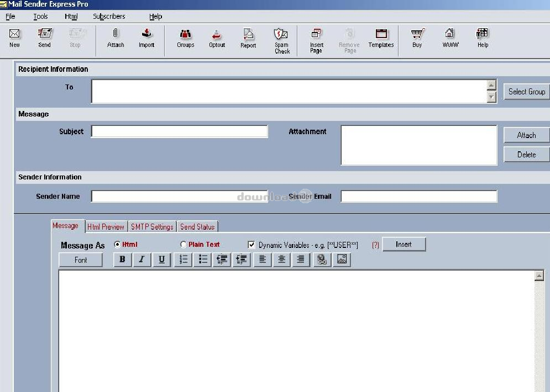Viewport: 550px width, 392px height.
Task: Click into the Subject field
Action: click(x=180, y=131)
